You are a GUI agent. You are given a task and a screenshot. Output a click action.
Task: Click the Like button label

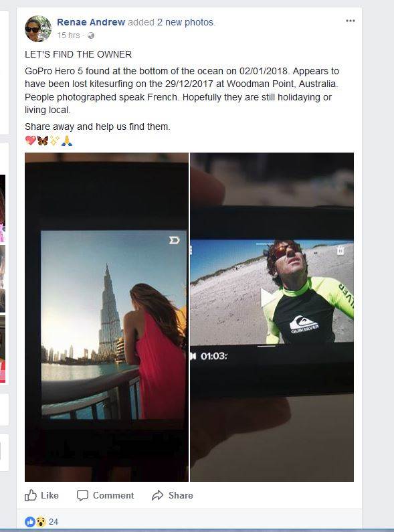[50, 495]
